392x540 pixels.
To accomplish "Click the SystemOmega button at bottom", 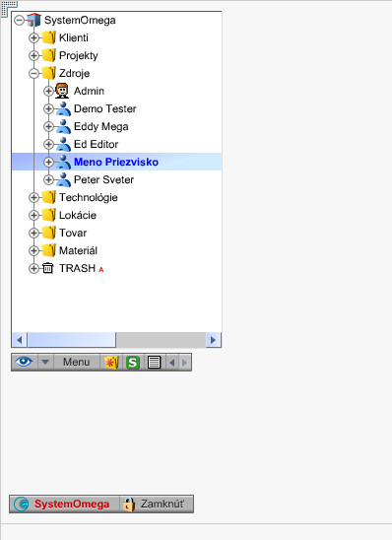I will point(64,505).
